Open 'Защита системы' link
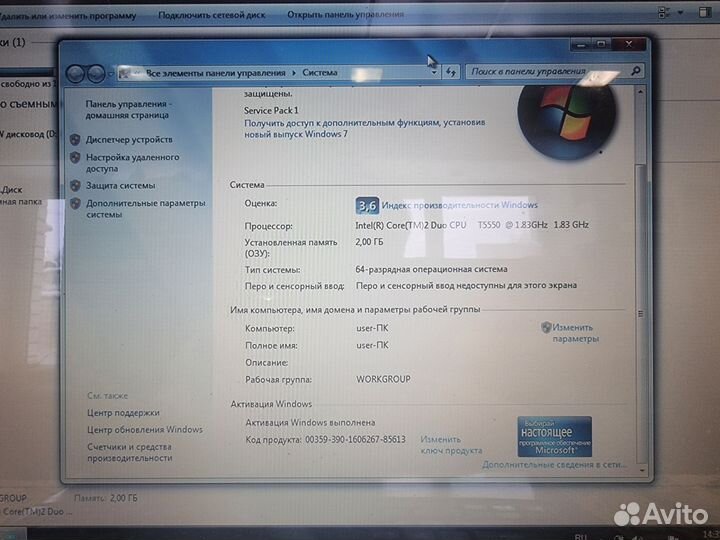This screenshot has width=720, height=540. tap(120, 186)
